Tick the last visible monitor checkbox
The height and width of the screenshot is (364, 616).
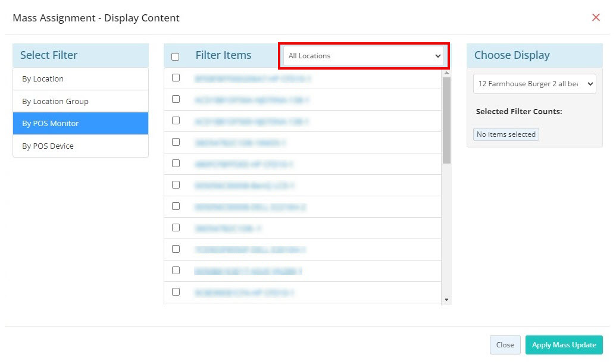(x=176, y=292)
